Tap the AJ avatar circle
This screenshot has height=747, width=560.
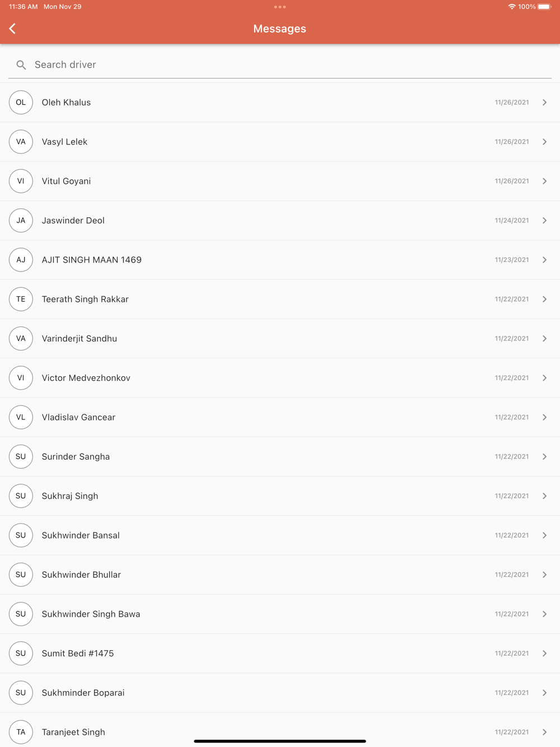click(x=21, y=260)
